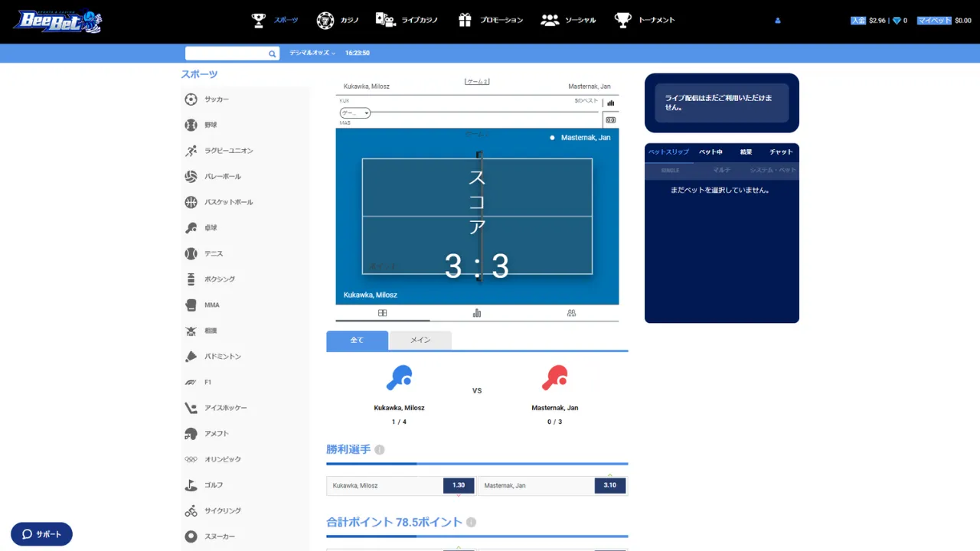Click the マイベット balance link
980x551 pixels.
point(934,21)
